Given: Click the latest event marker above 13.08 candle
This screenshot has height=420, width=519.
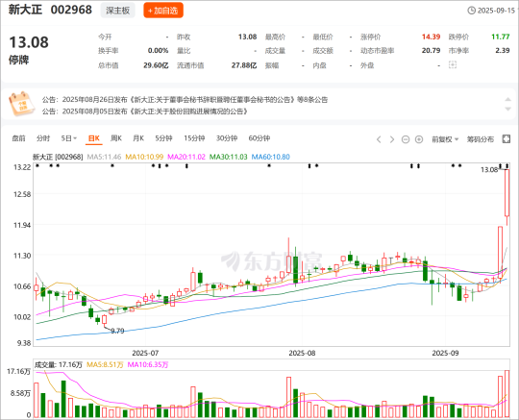Looking at the screenshot, I should pyautogui.click(x=507, y=165).
